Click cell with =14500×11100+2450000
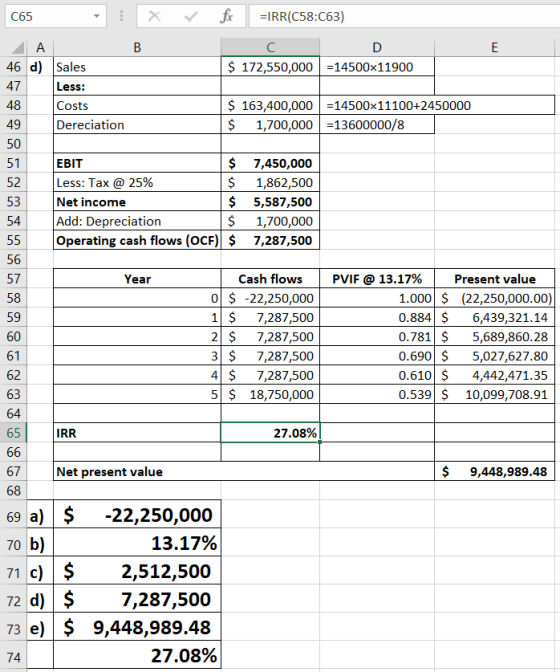 coord(437,105)
